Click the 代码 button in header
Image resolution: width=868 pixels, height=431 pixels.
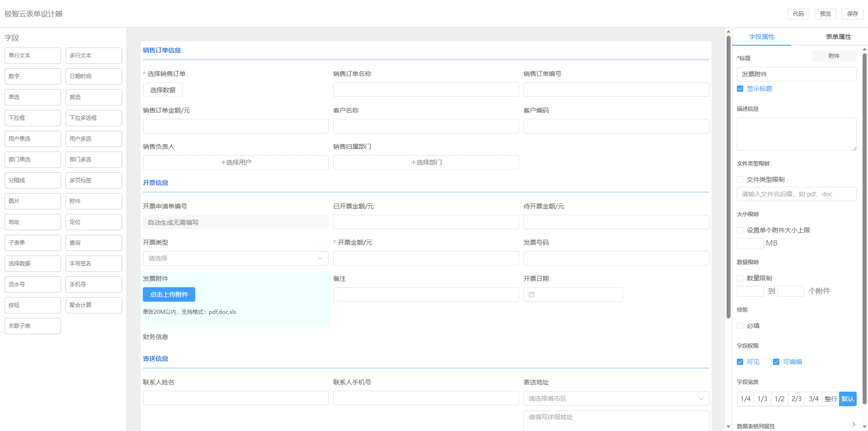pos(798,14)
